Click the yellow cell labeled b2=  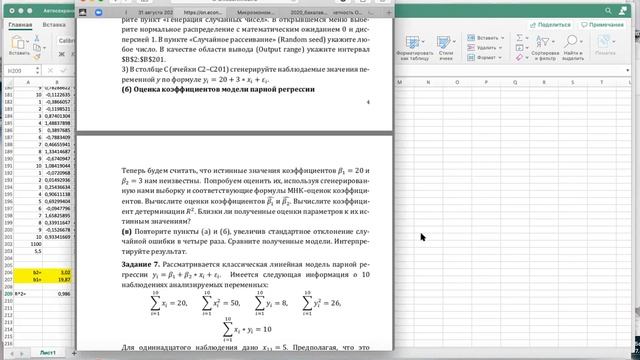point(28,272)
